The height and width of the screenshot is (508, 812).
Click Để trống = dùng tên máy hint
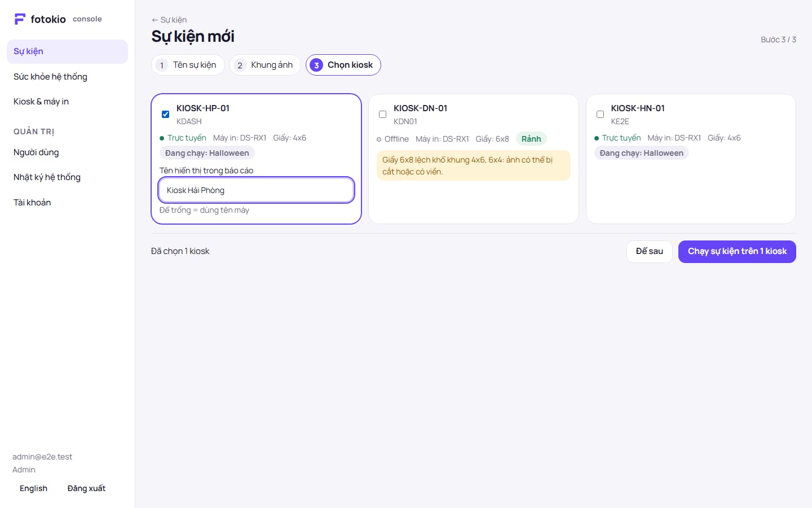[204, 210]
